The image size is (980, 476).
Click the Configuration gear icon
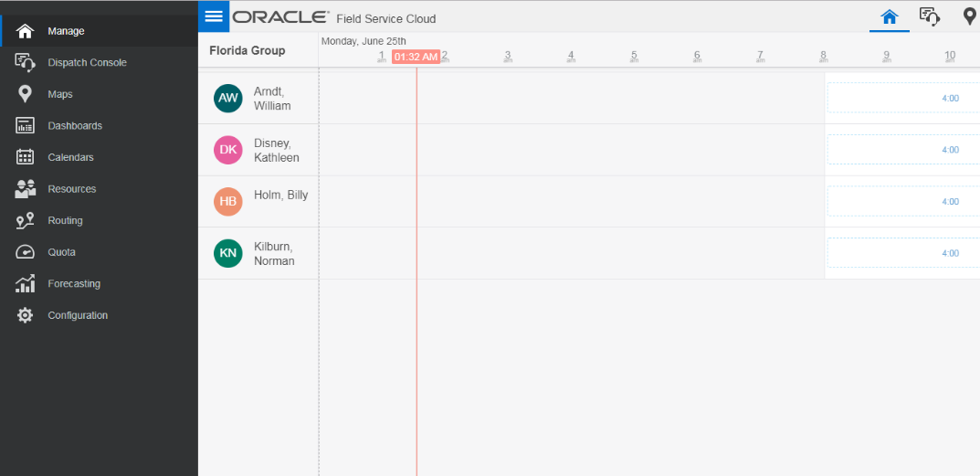(x=26, y=315)
